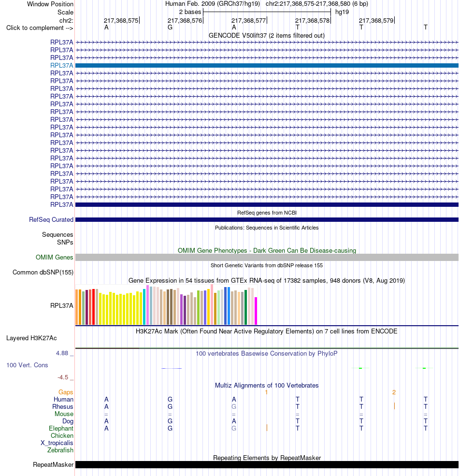Click the window position 'chr2:217,368,575-217,368,580 (6 bp)' text
The image size is (459, 476).
click(x=317, y=4)
